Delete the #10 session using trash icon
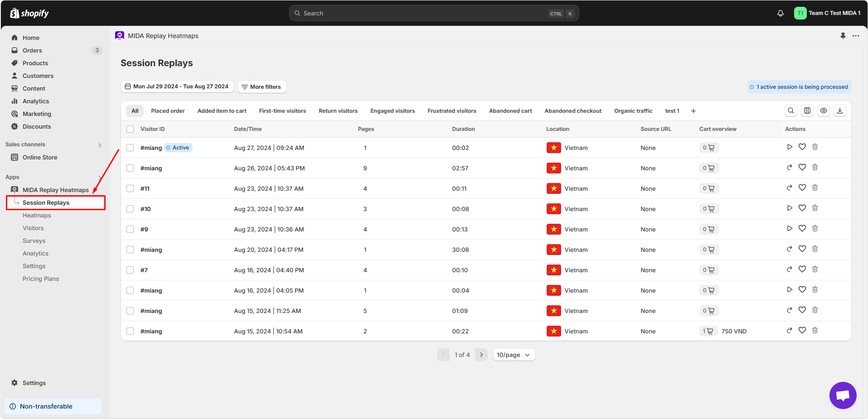 (x=815, y=208)
